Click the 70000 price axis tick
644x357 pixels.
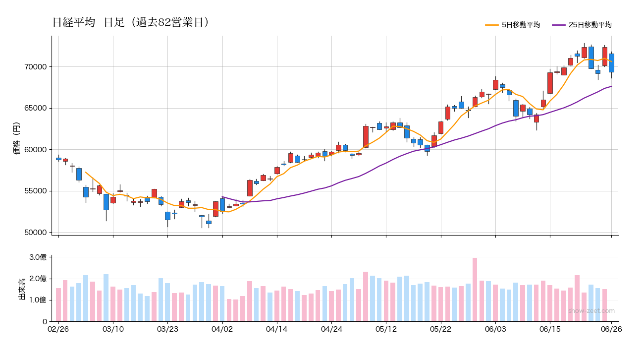pyautogui.click(x=35, y=67)
